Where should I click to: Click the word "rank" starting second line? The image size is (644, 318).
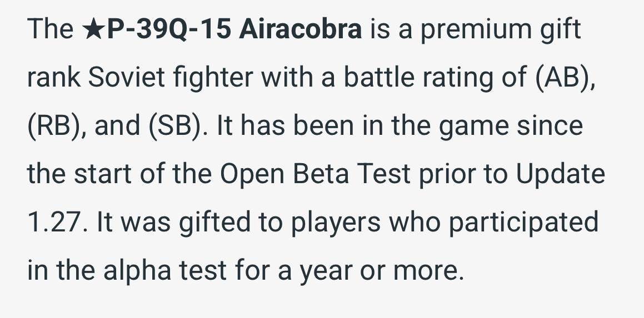[53, 78]
